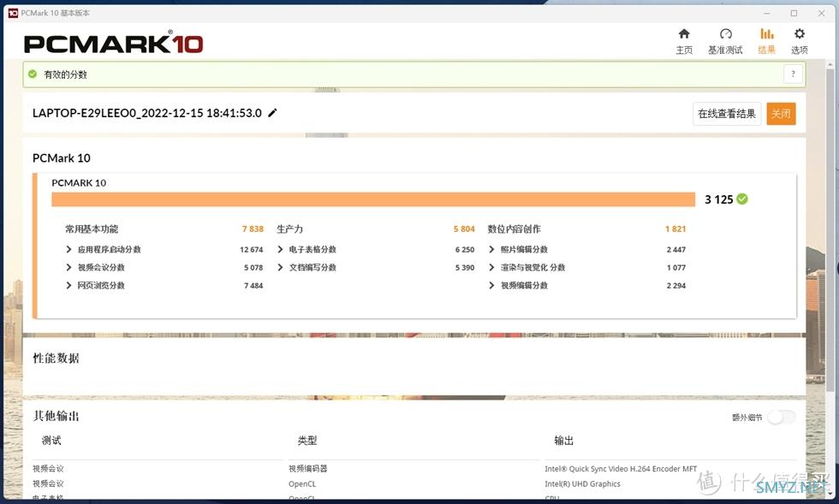This screenshot has height=504, width=839.
Task: Click the 6 250 spreadsheet score
Action: pyautogui.click(x=464, y=249)
